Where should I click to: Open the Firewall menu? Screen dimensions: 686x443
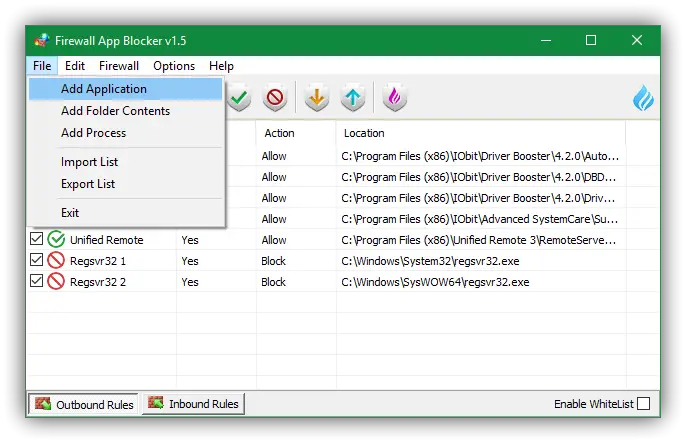tap(119, 66)
